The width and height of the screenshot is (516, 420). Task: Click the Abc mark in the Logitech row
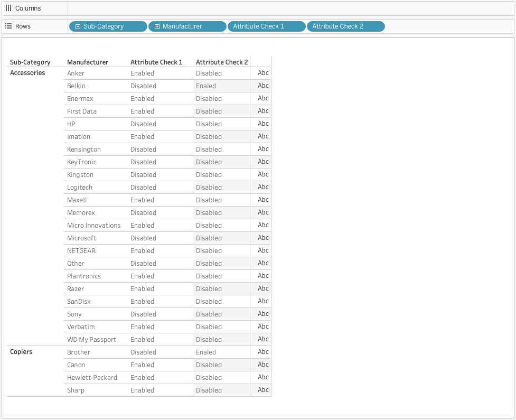(263, 187)
